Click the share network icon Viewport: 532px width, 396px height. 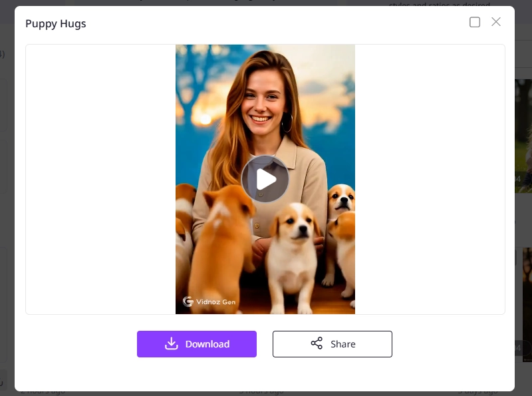point(317,343)
